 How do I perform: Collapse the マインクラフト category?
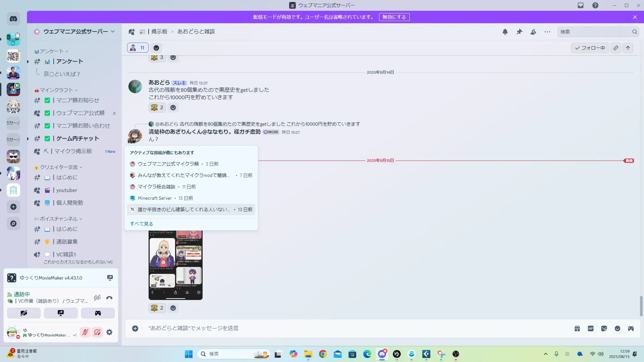pyautogui.click(x=56, y=90)
